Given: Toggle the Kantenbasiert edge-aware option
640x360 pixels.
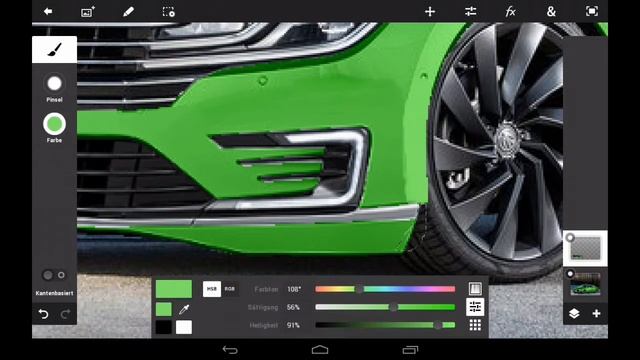Looking at the screenshot, I should point(54,276).
